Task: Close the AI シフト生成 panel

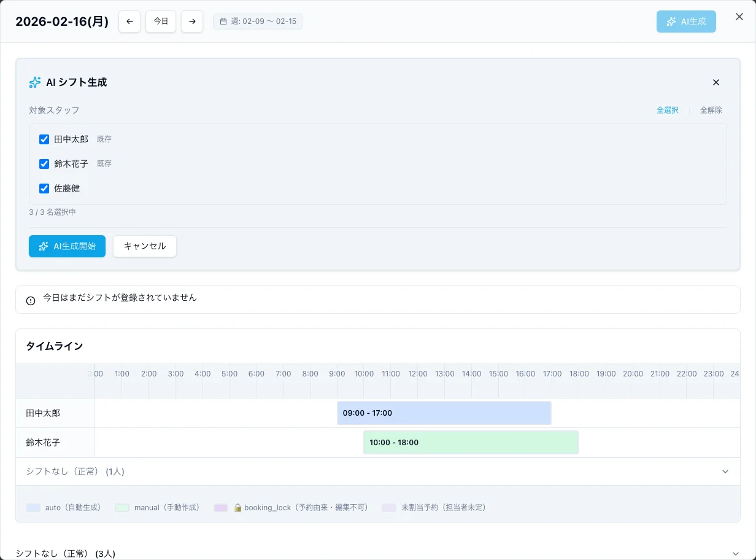Action: coord(715,82)
